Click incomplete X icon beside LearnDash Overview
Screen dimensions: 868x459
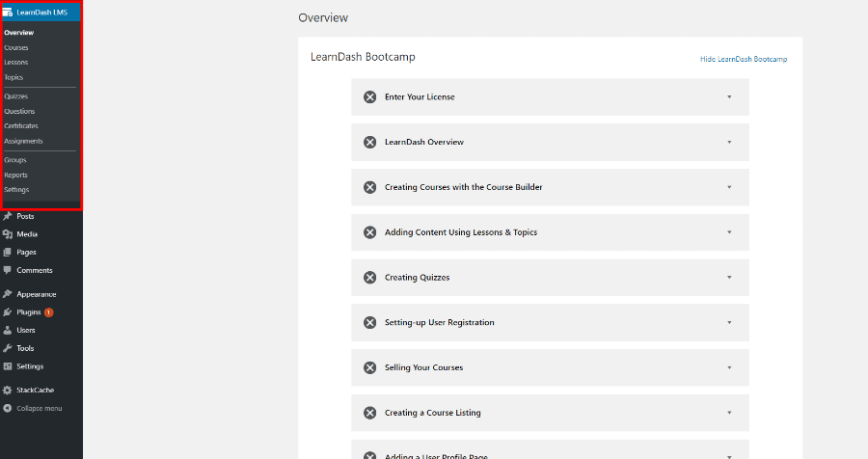tap(369, 143)
